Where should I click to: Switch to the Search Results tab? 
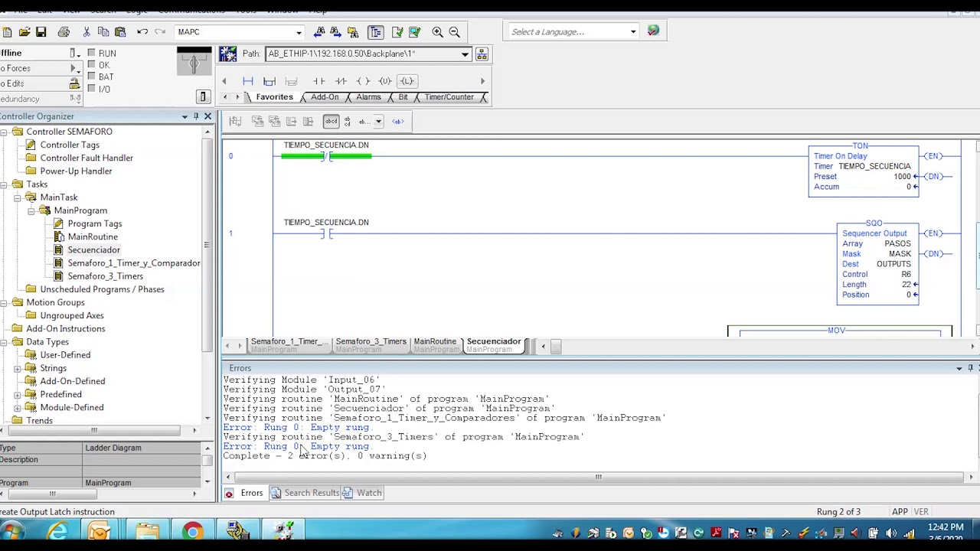coord(305,493)
